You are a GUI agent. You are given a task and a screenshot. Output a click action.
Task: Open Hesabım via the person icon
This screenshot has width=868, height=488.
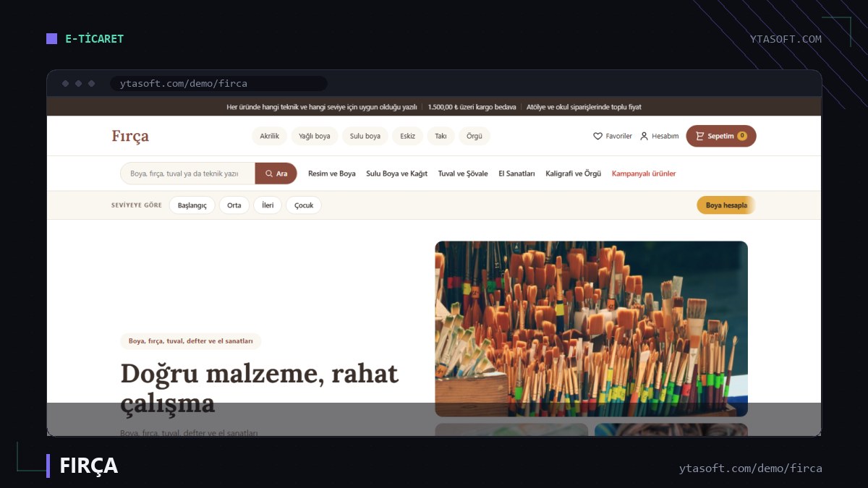pos(644,136)
